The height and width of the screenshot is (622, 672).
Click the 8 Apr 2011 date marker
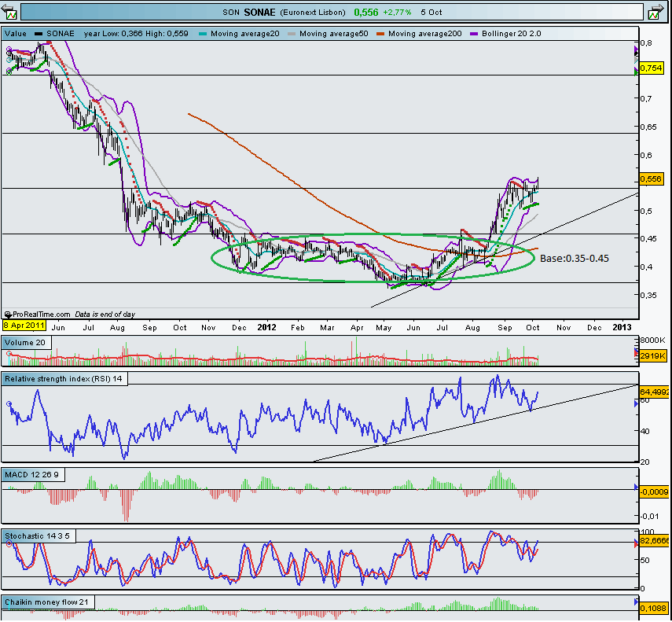24,325
